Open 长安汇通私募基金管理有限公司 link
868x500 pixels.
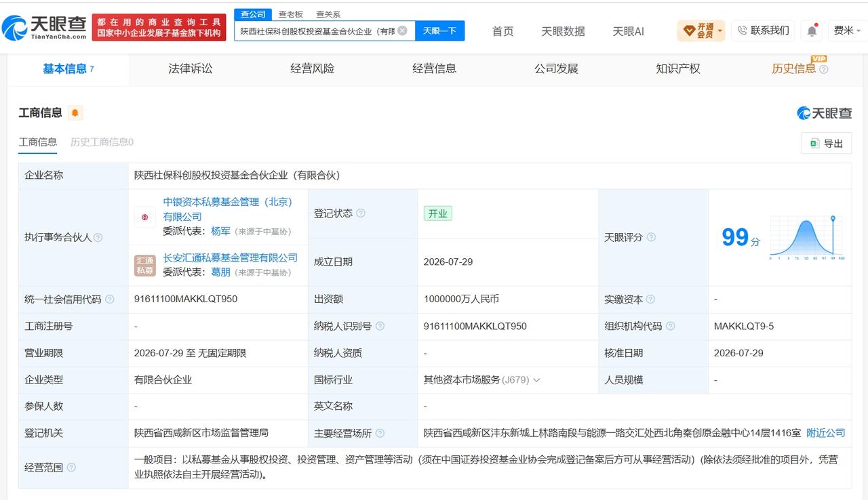[230, 257]
